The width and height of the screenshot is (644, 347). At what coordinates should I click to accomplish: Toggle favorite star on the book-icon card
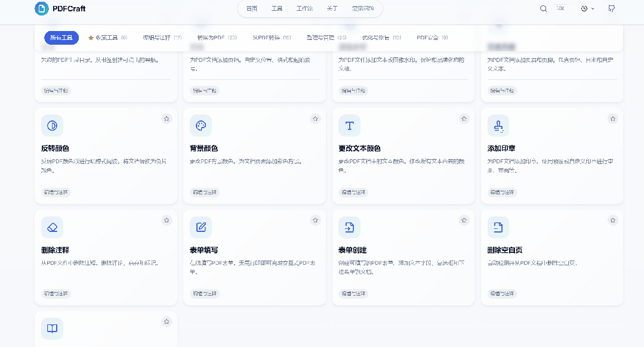pyautogui.click(x=167, y=321)
